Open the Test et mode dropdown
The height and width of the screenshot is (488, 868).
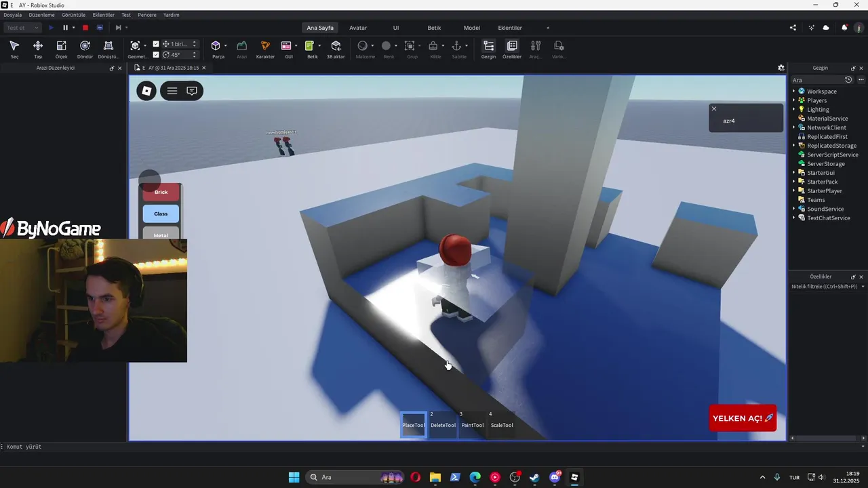click(x=23, y=28)
